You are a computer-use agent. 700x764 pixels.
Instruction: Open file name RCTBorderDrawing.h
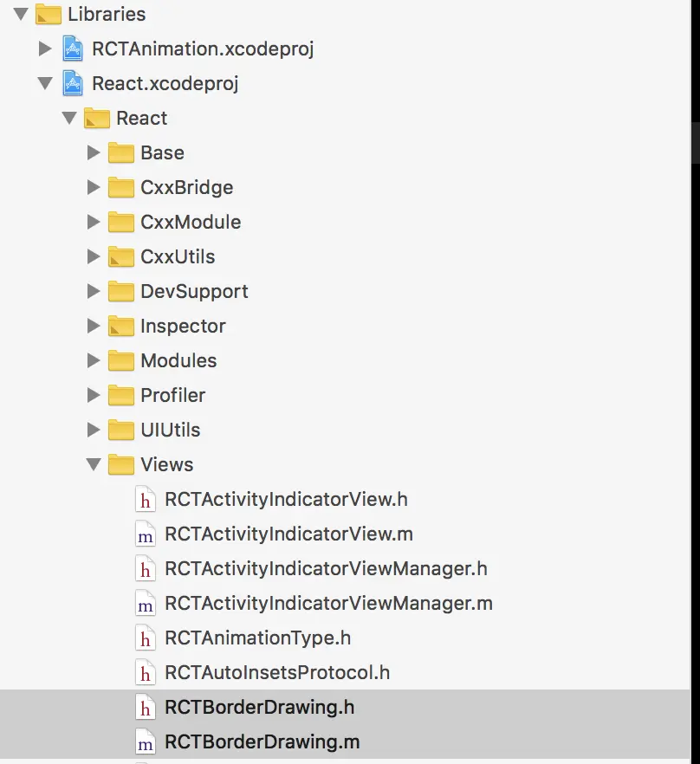tap(259, 707)
